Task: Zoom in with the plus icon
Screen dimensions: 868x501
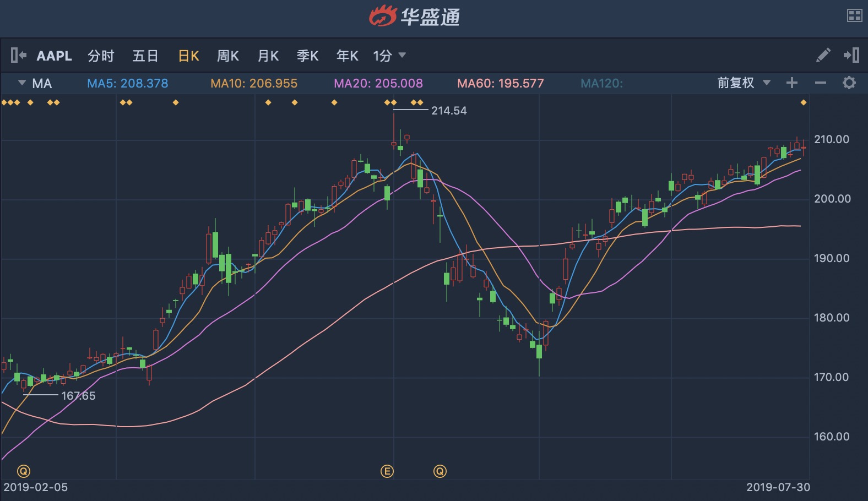Action: (792, 83)
